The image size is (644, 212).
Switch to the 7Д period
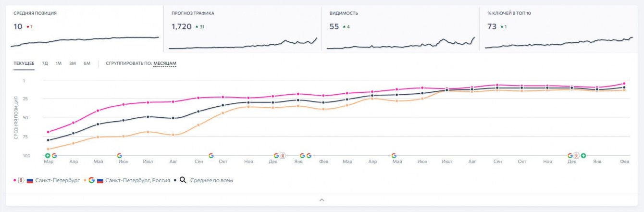tap(45, 63)
